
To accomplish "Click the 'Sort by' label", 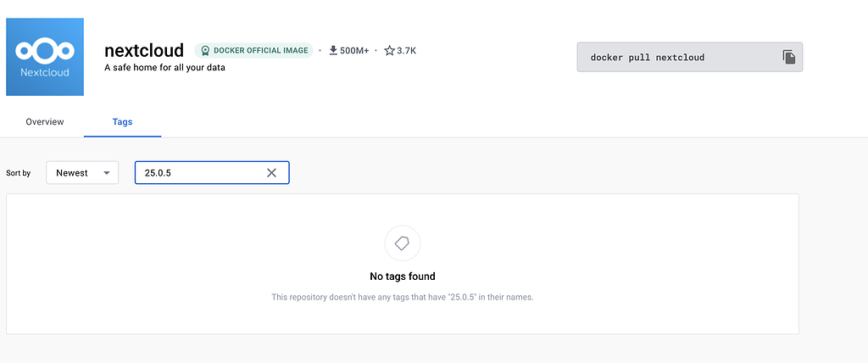I will click(19, 173).
